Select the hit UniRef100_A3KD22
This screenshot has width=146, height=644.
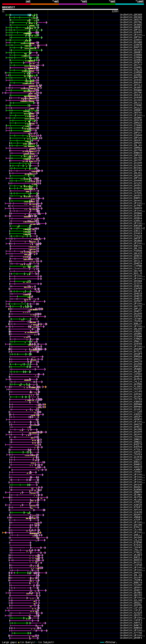pos(131,331)
